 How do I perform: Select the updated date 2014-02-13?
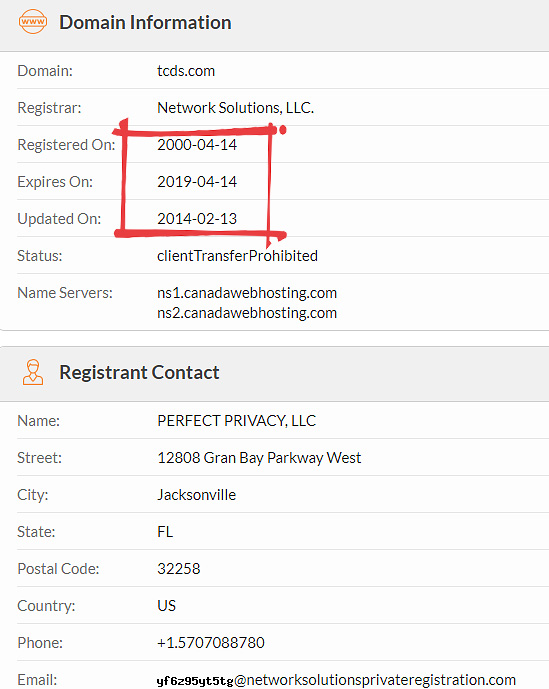click(197, 219)
